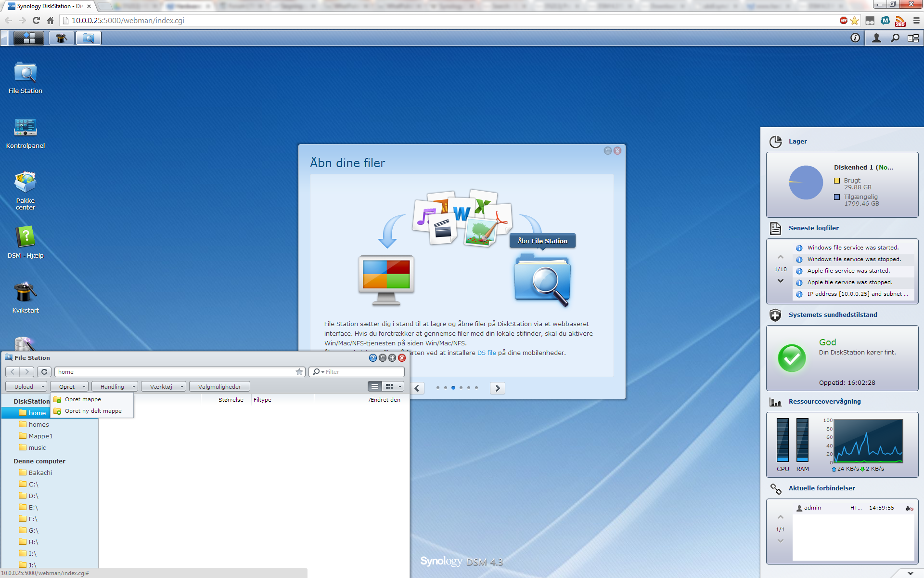The height and width of the screenshot is (578, 924).
Task: Jump to the first slide dot
Action: 438,388
